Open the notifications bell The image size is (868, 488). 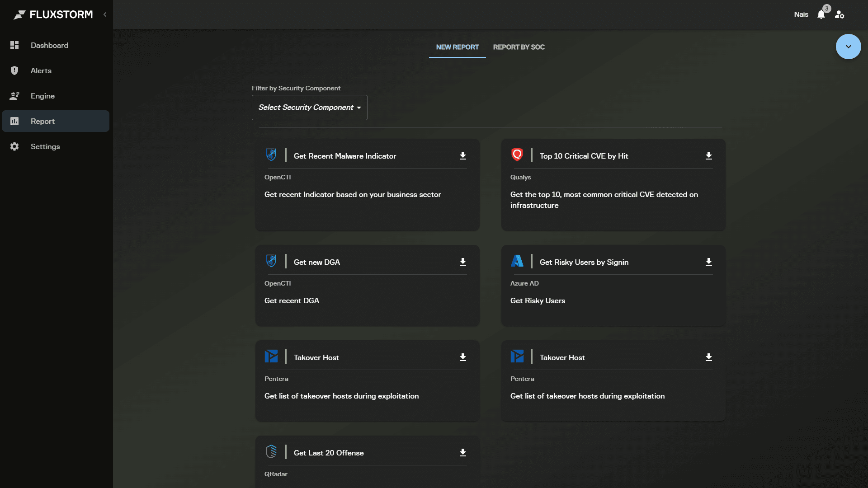[821, 14]
